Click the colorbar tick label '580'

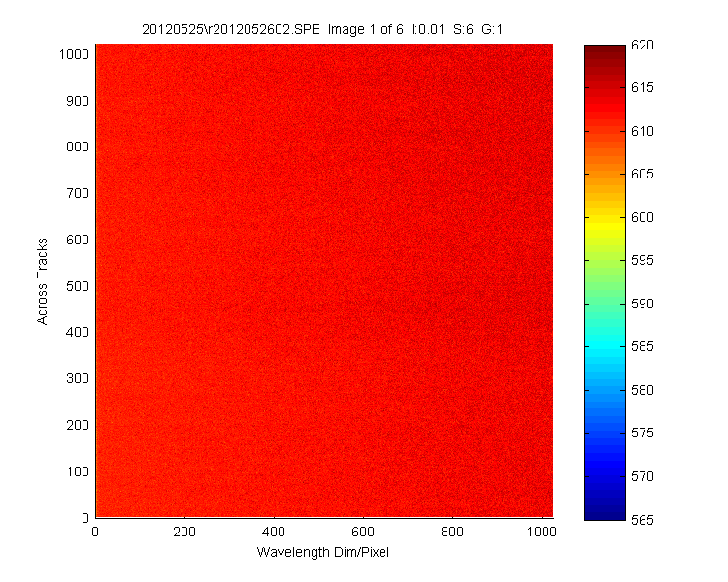tap(643, 390)
